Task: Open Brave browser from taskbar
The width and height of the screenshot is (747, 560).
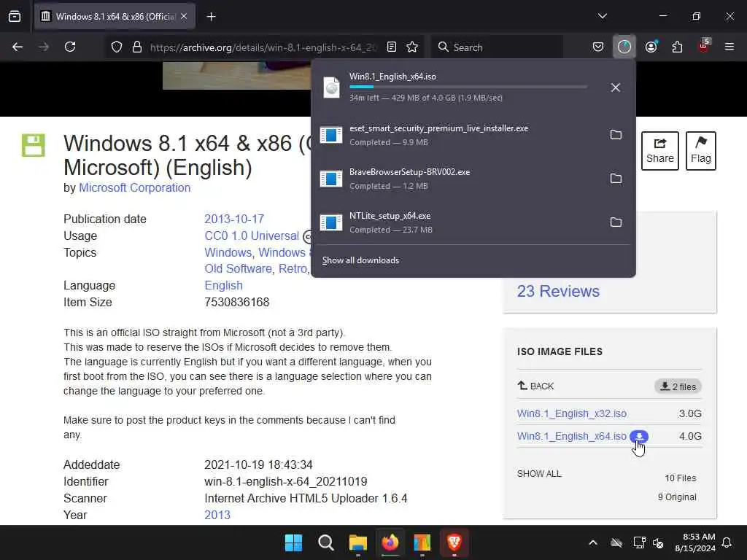Action: tap(454, 542)
